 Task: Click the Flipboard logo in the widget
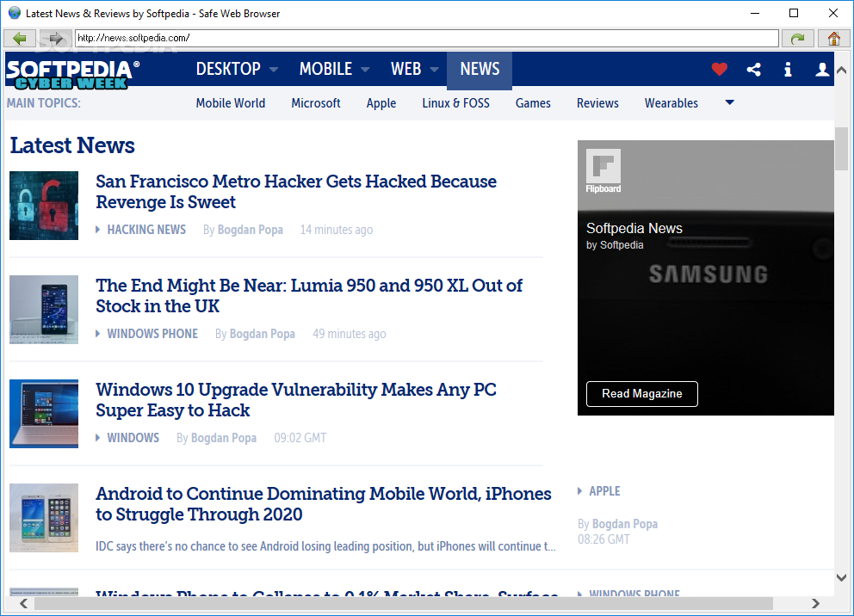click(603, 171)
